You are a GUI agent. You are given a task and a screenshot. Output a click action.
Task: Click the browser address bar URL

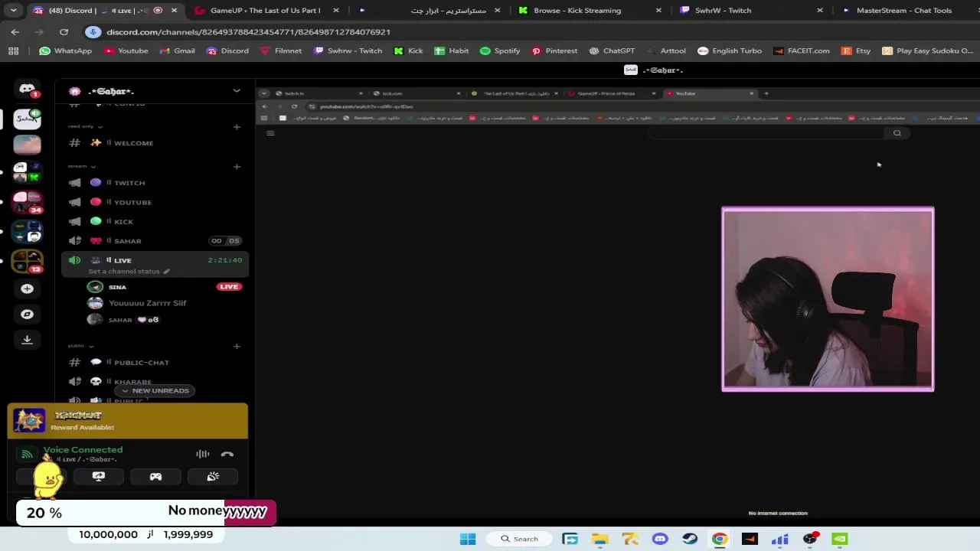(248, 32)
